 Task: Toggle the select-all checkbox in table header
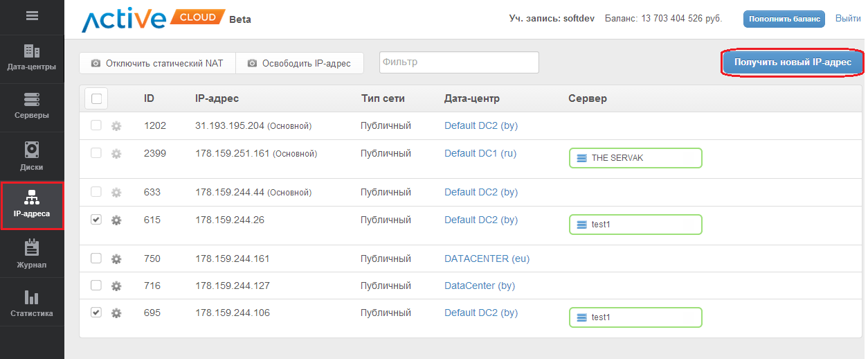point(96,99)
